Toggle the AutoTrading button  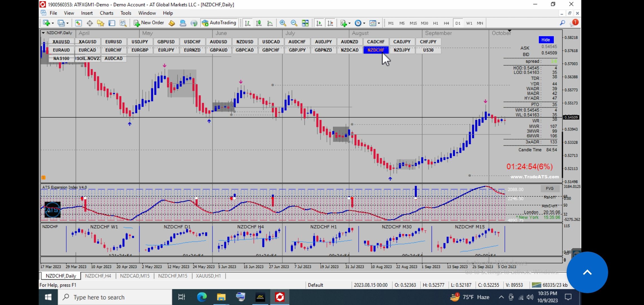219,23
